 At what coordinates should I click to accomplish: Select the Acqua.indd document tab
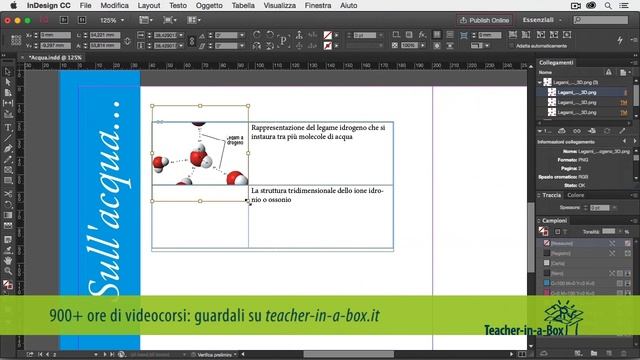[x=55, y=58]
